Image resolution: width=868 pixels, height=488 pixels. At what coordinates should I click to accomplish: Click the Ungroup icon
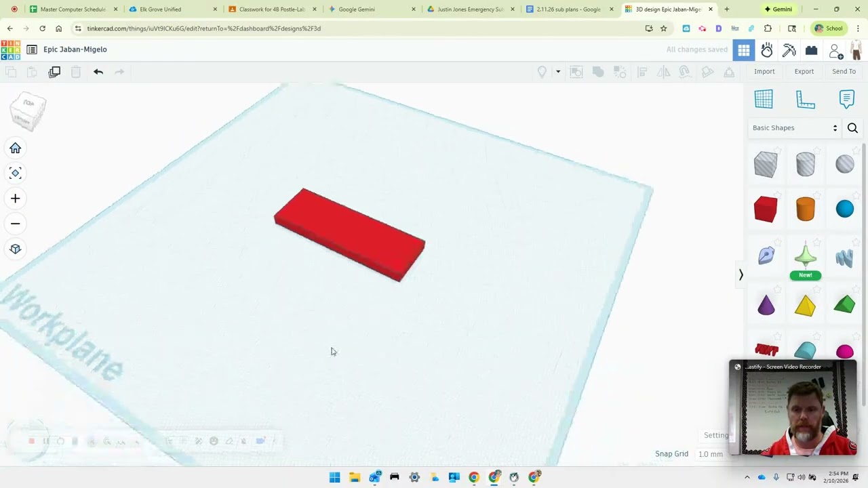pos(620,72)
